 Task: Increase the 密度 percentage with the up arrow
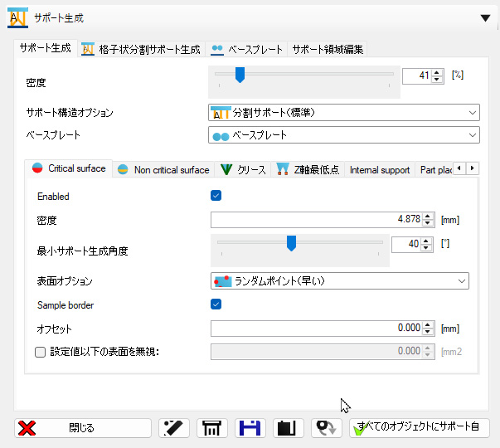(x=437, y=73)
